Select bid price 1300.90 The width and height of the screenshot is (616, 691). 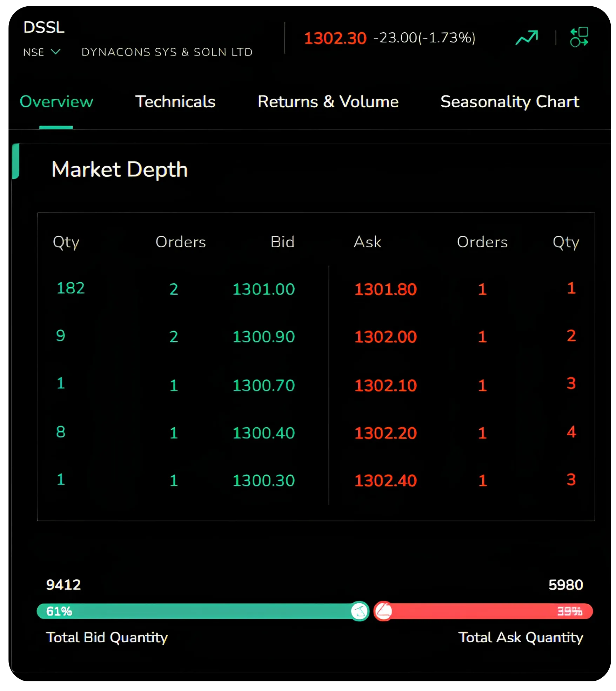pyautogui.click(x=263, y=337)
